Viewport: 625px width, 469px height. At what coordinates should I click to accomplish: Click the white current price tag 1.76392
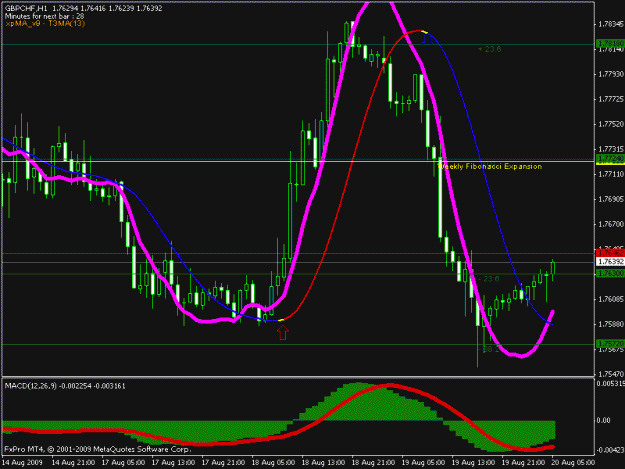pos(610,262)
